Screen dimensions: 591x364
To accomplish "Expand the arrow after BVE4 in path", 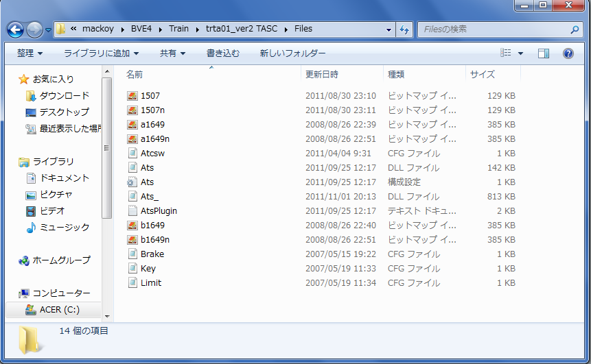I will (x=160, y=29).
